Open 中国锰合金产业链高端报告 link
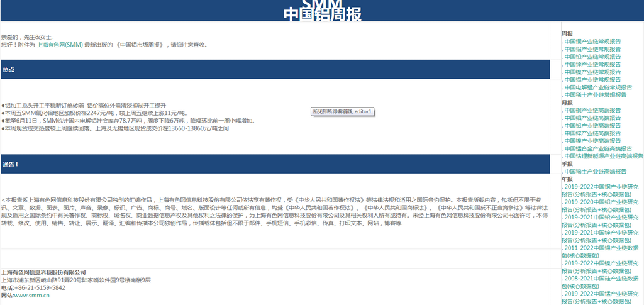 595,148
